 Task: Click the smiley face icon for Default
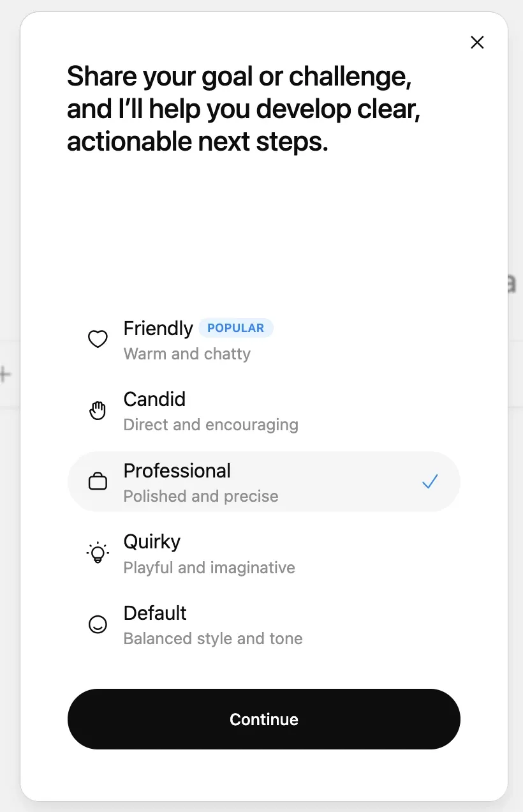[98, 624]
